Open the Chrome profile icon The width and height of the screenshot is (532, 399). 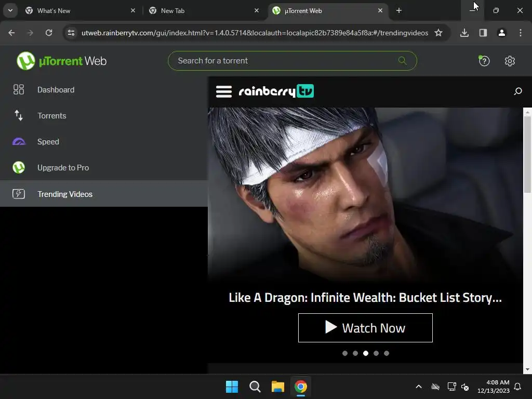point(502,33)
